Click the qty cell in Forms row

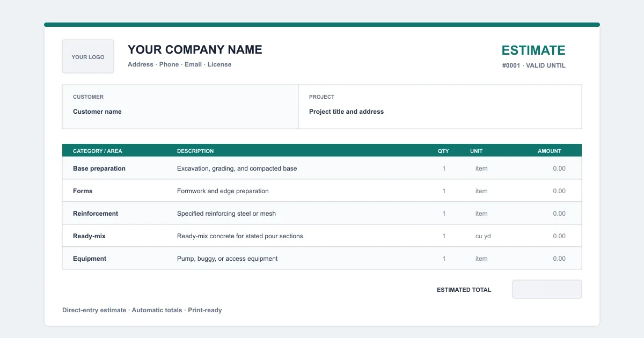(444, 191)
